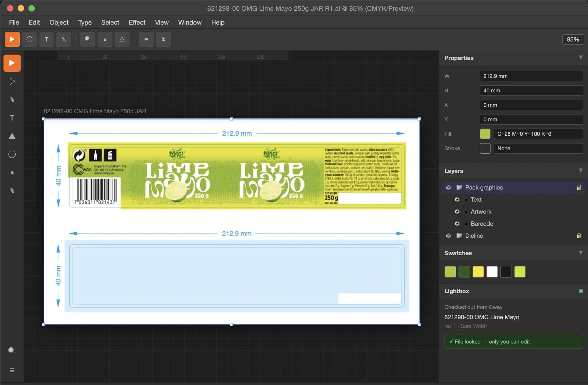Select the pencil tool below the square tool

[12, 191]
